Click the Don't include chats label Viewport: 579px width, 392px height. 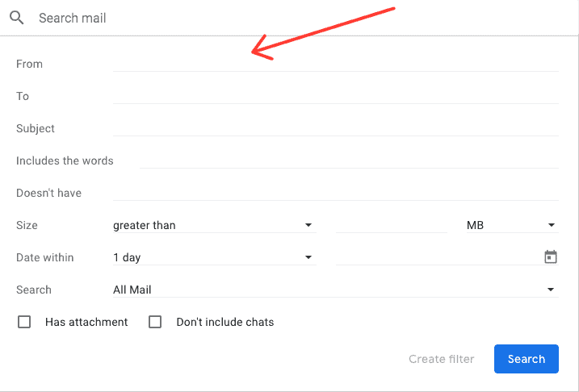pos(225,322)
